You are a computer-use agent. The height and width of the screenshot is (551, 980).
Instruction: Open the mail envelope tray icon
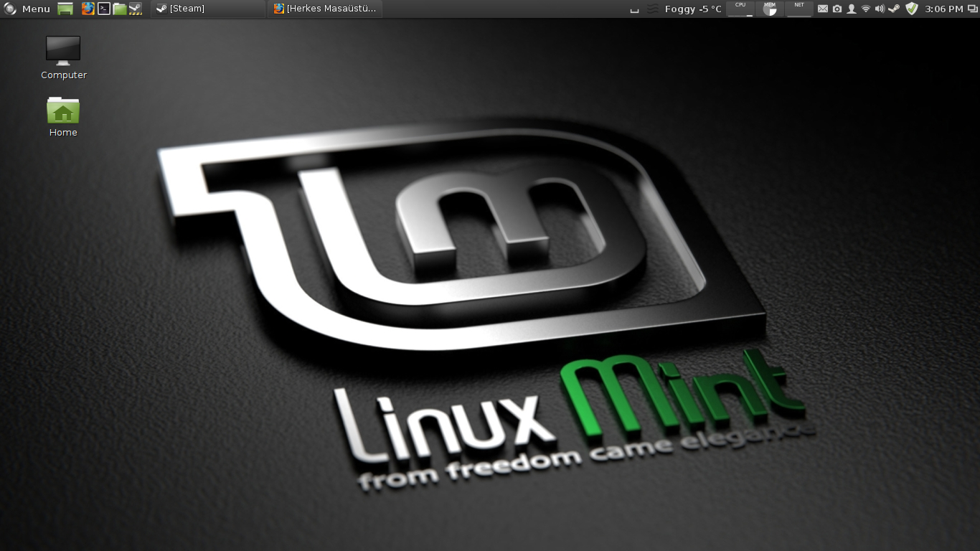point(823,9)
